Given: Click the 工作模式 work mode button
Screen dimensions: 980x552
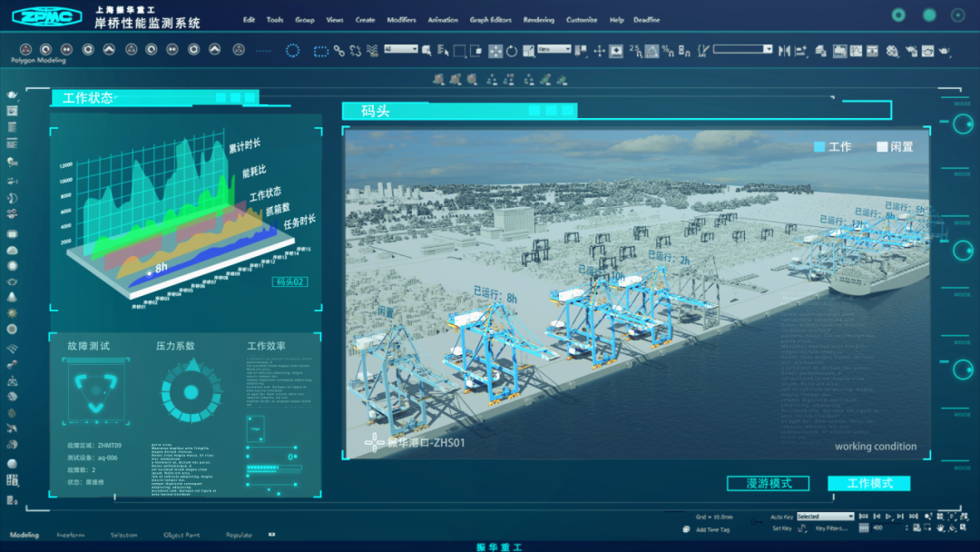Looking at the screenshot, I should (868, 483).
